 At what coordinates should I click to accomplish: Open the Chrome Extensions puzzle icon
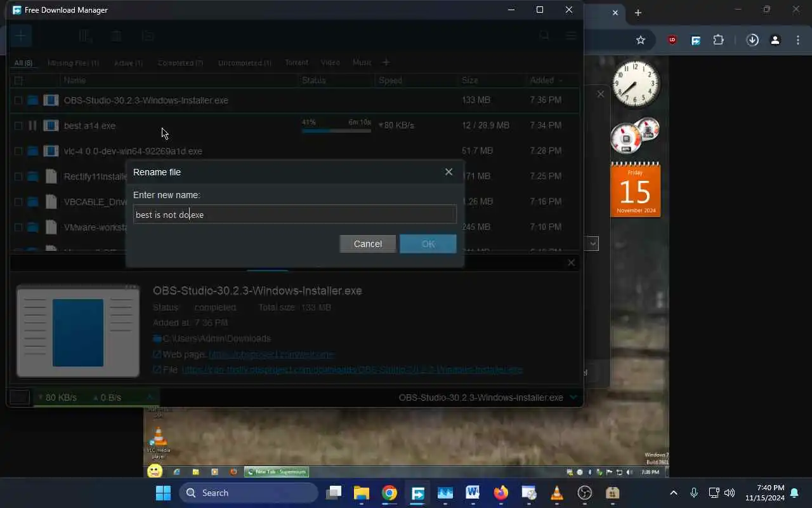tap(718, 40)
